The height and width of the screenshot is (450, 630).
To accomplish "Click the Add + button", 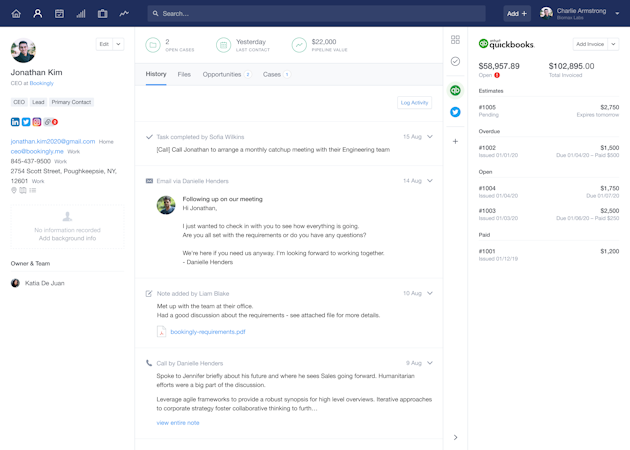I will [x=517, y=14].
